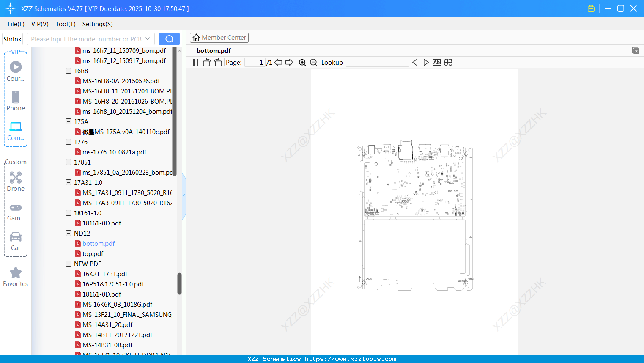644x363 pixels.
Task: Click the xzztools.com link in status bar
Action: pos(350,359)
